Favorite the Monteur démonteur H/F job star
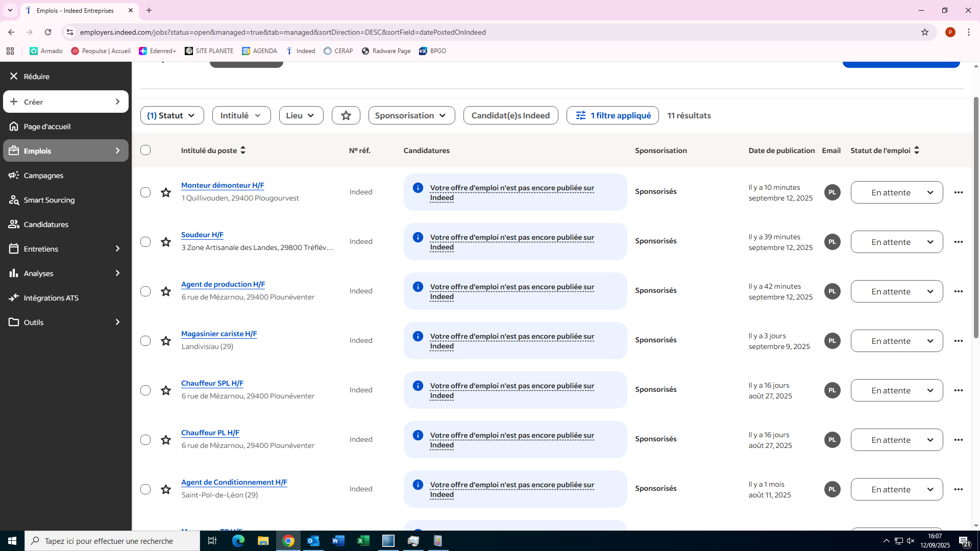 [x=166, y=192]
